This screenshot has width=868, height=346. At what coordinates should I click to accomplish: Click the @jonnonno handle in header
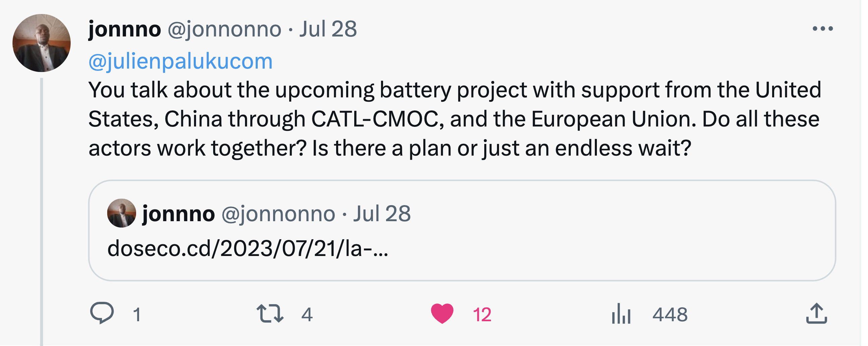pyautogui.click(x=225, y=29)
